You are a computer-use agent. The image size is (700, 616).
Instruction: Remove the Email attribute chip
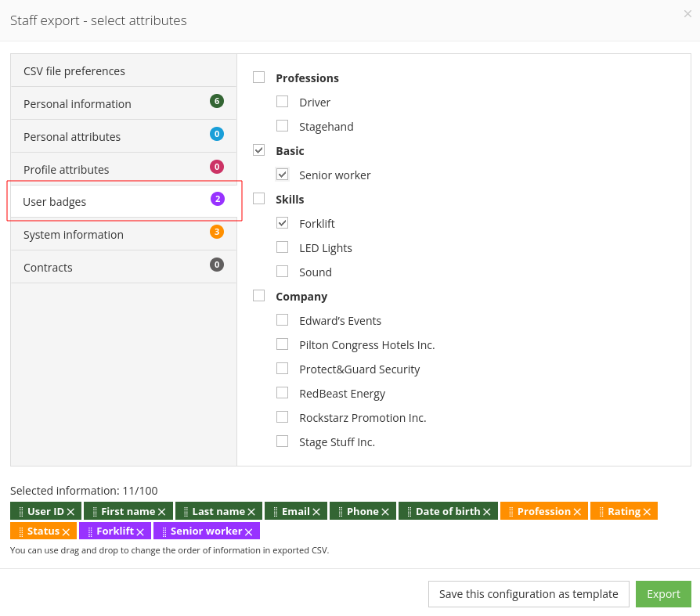click(x=316, y=510)
